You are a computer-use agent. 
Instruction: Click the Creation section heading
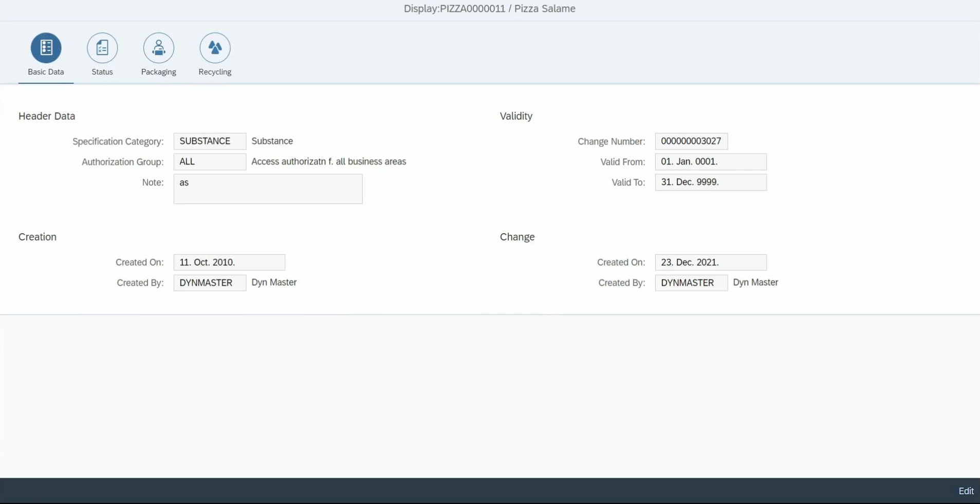click(x=38, y=237)
